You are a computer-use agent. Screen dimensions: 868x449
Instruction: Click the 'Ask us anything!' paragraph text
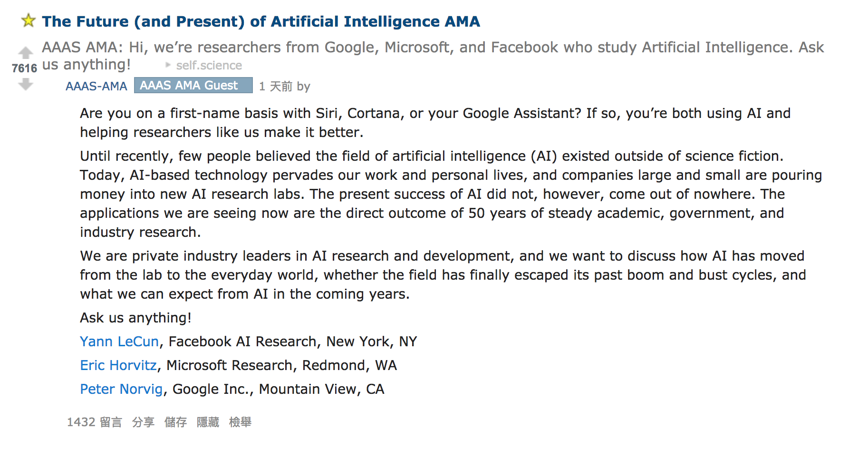coord(135,318)
